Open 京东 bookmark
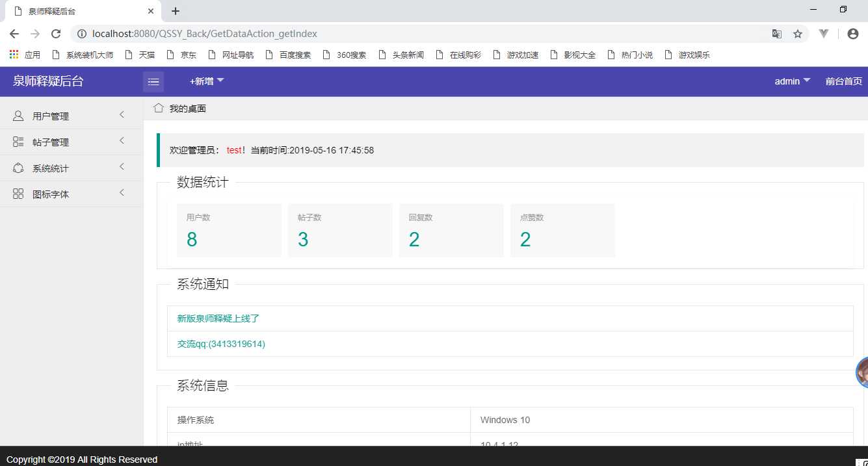Viewport: 868px width, 466px height. point(181,55)
